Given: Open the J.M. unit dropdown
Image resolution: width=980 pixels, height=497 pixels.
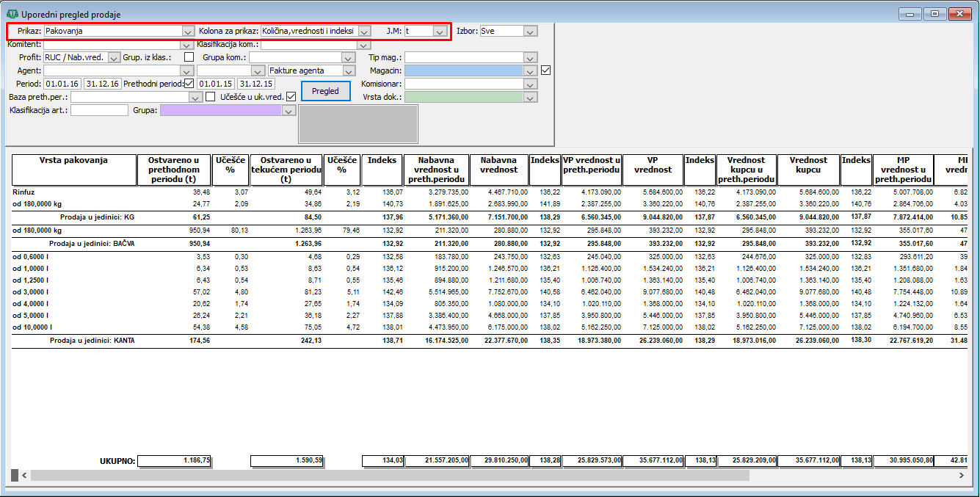Looking at the screenshot, I should (439, 32).
